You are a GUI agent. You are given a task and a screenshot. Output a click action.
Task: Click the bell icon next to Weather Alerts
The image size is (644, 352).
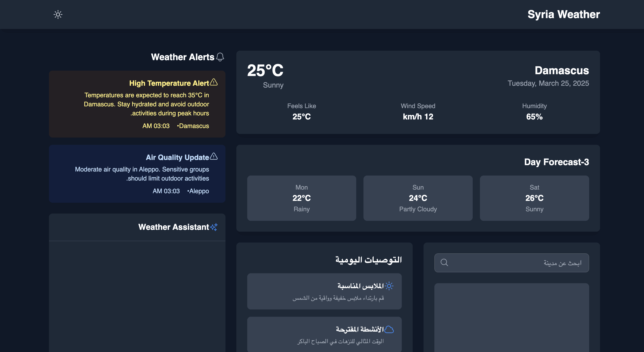click(x=220, y=57)
